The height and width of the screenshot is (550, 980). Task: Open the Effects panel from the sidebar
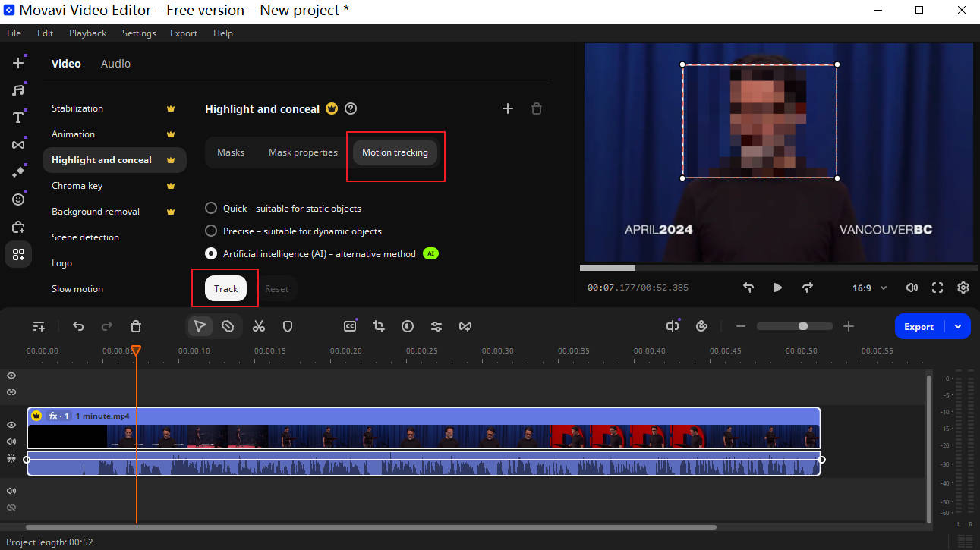pyautogui.click(x=18, y=171)
